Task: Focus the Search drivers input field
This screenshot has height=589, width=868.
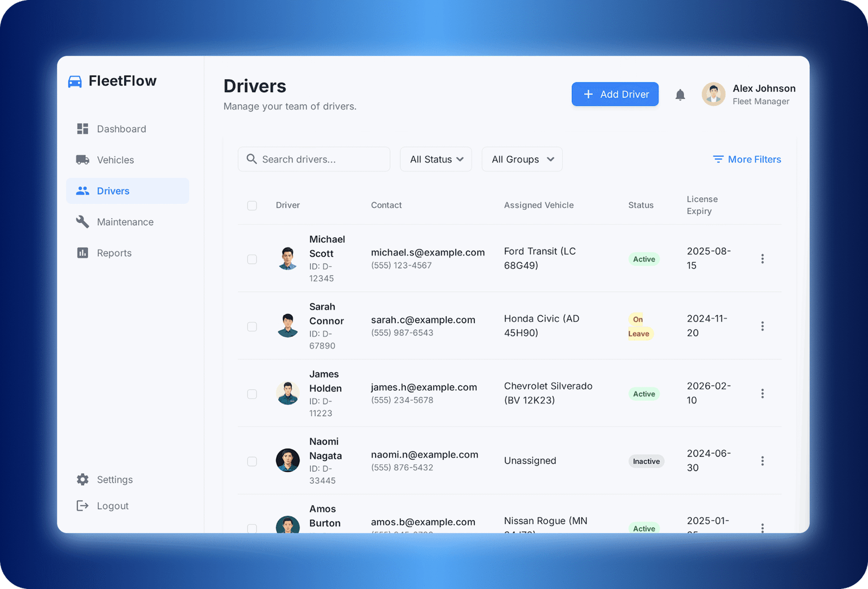Action: pos(320,159)
